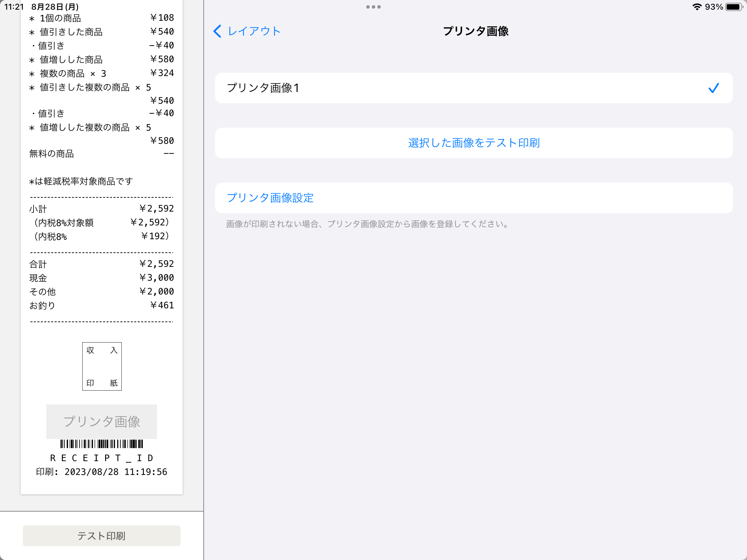The image size is (747, 560).
Task: Tap 値引きした商品 ¥540 line
Action: click(102, 32)
